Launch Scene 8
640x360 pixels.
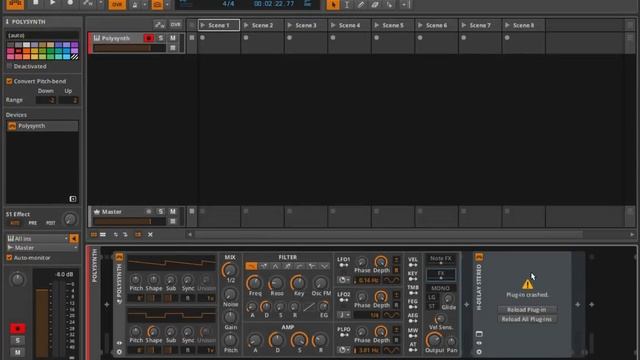point(507,25)
